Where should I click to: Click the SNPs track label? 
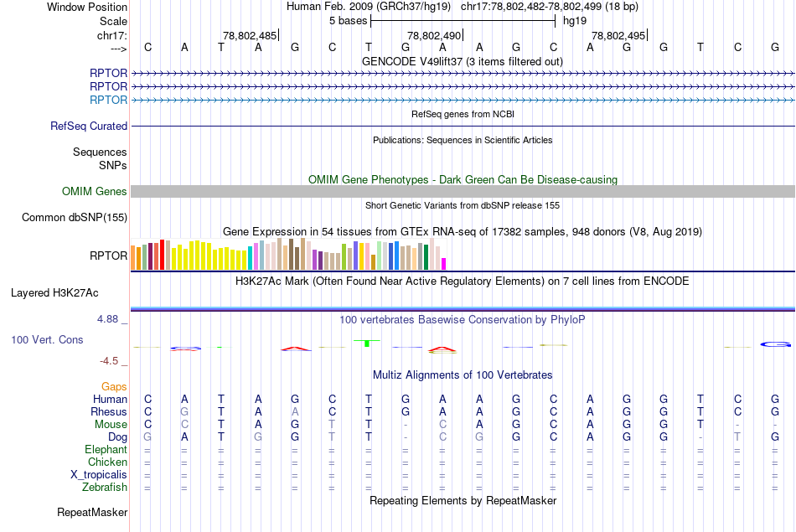113,165
